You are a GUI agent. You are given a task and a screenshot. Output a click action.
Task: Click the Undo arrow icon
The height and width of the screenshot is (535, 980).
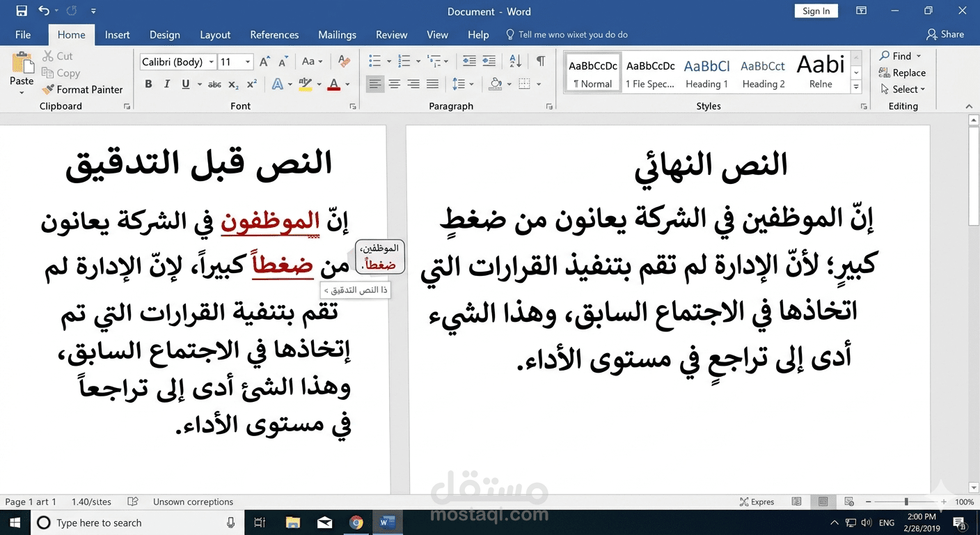pos(45,11)
